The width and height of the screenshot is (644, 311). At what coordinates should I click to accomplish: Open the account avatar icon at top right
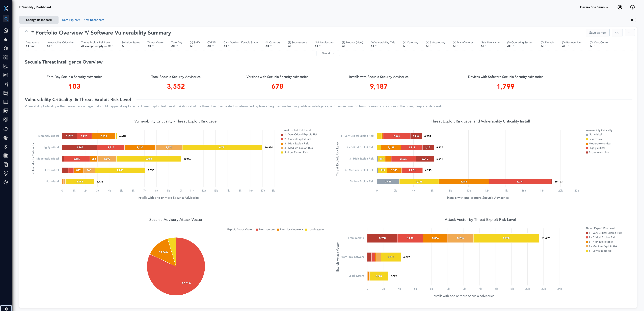coord(620,7)
